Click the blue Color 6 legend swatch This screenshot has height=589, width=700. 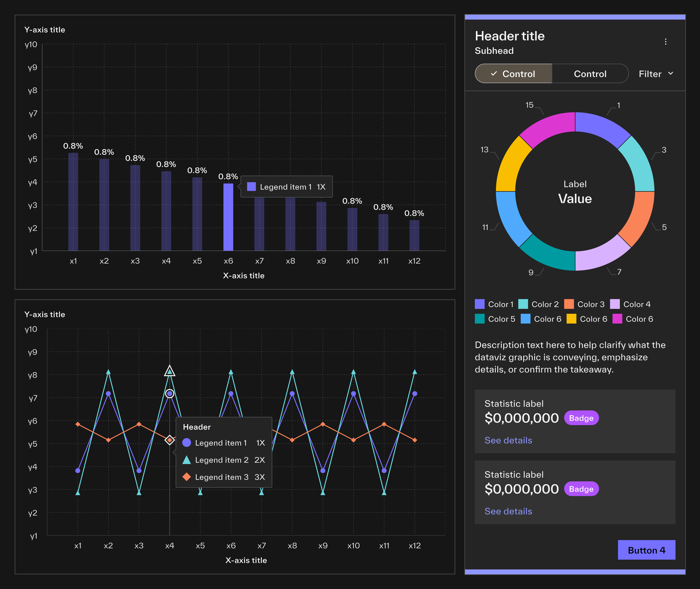[x=525, y=319]
